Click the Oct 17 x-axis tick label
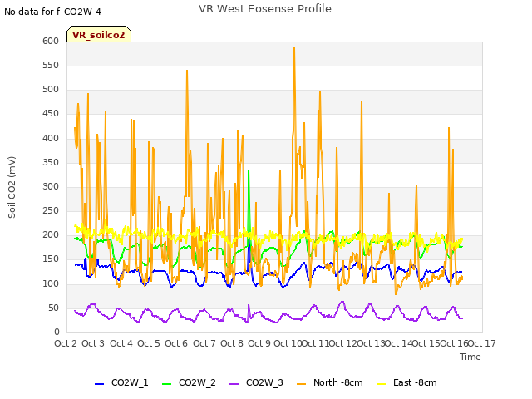 pyautogui.click(x=482, y=343)
